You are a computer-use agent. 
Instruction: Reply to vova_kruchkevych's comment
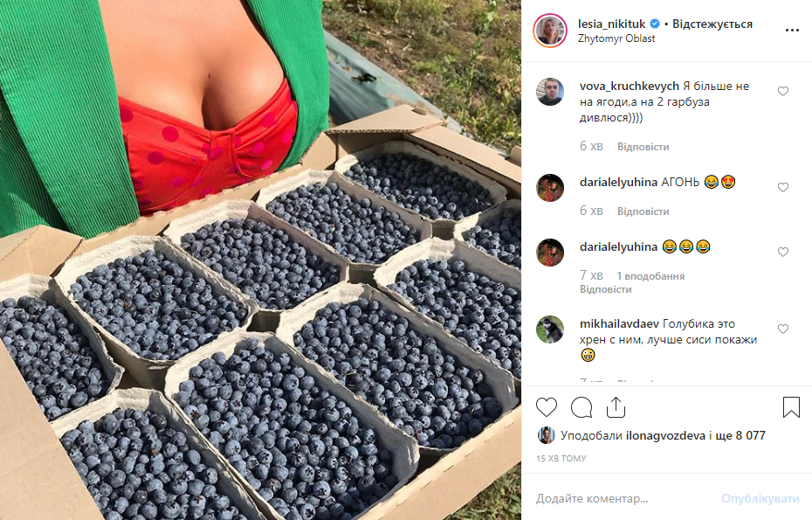[643, 147]
